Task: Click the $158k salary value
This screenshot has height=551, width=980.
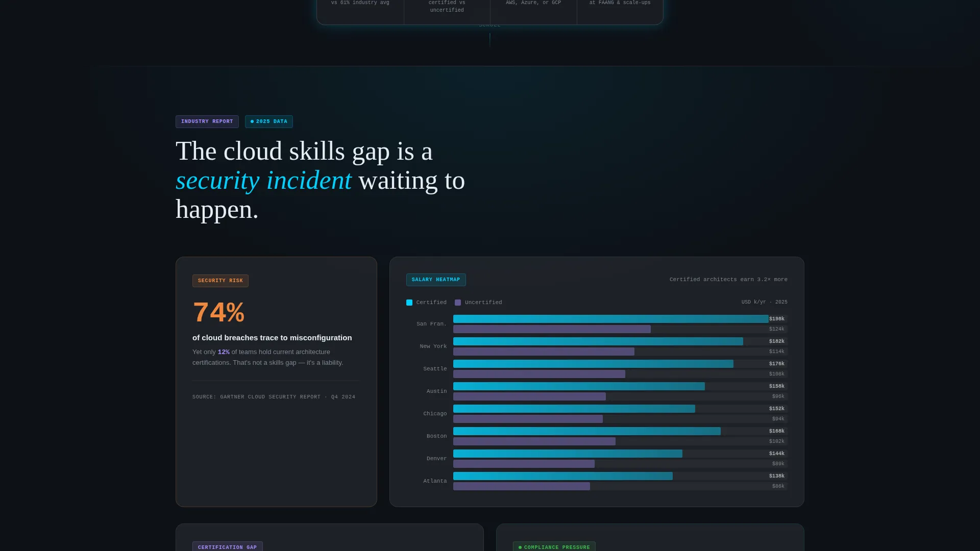Action: coord(777,386)
